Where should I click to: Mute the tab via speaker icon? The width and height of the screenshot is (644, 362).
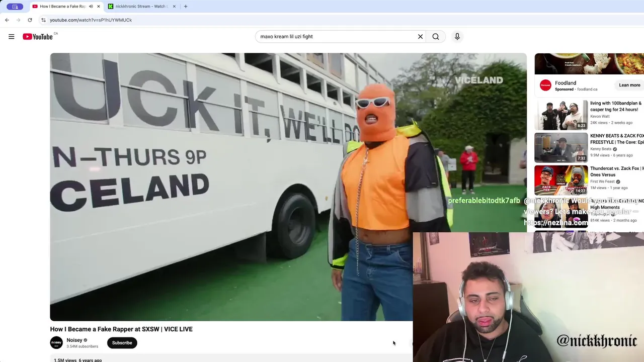(x=91, y=7)
